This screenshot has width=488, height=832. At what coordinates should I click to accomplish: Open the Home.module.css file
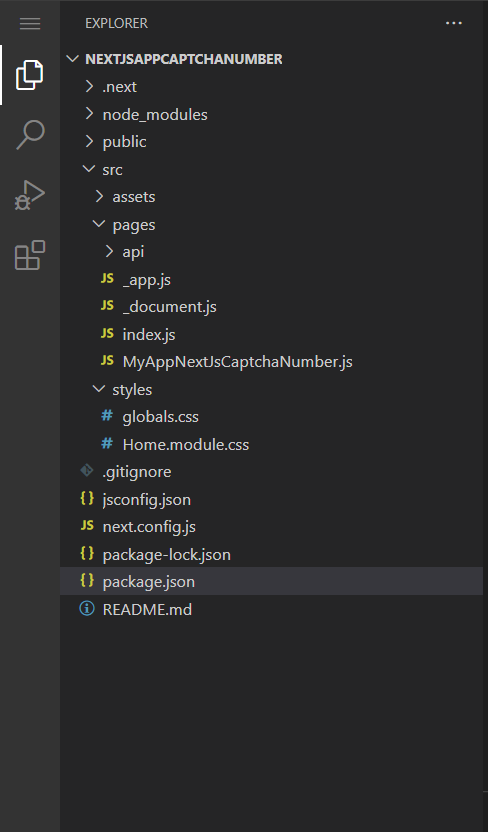pos(186,445)
